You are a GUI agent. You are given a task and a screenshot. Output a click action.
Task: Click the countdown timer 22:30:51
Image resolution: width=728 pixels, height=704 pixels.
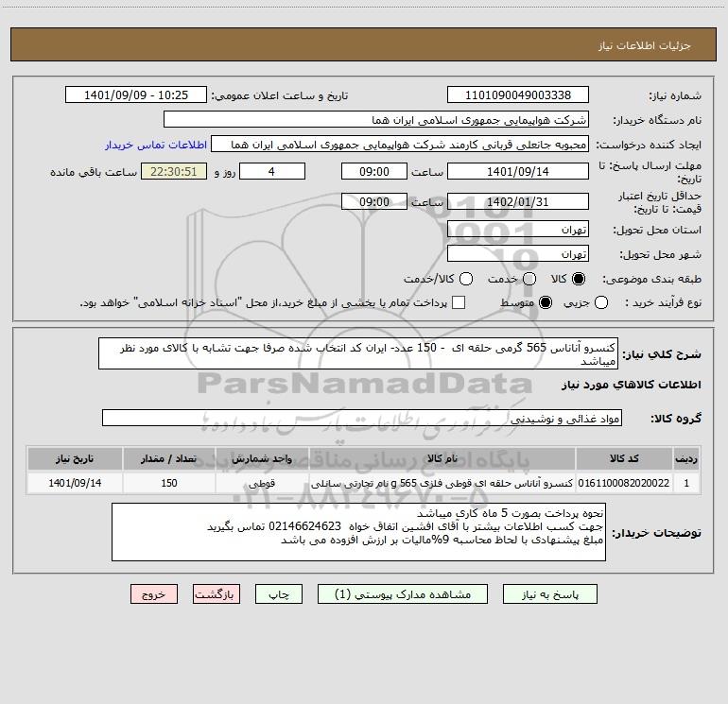pos(174,171)
